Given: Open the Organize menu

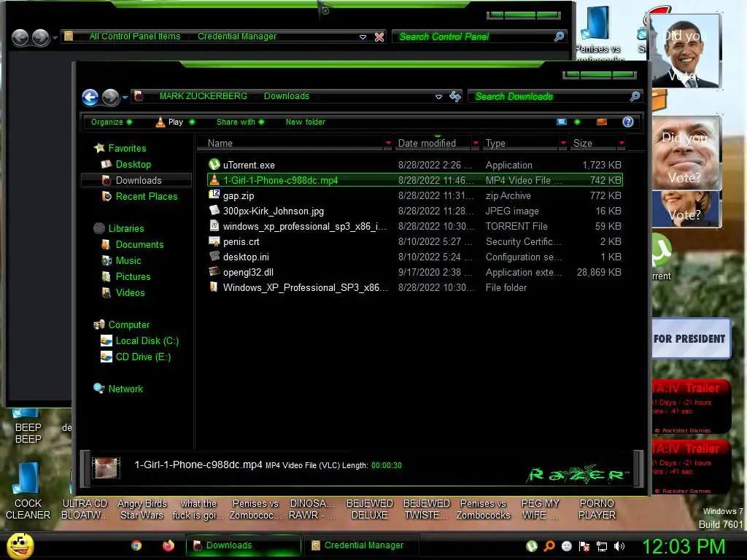Looking at the screenshot, I should point(112,122).
